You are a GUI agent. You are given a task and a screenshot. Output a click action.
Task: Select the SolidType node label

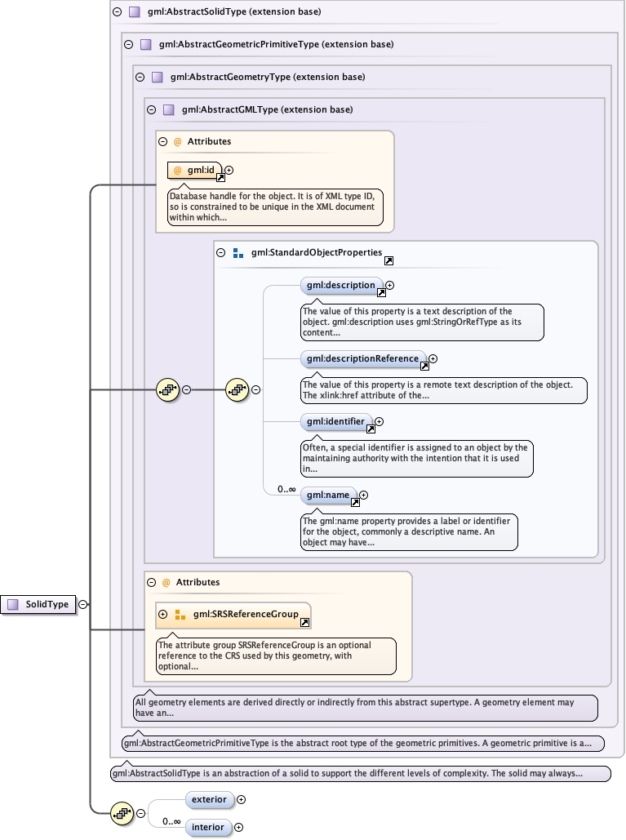pyautogui.click(x=47, y=604)
